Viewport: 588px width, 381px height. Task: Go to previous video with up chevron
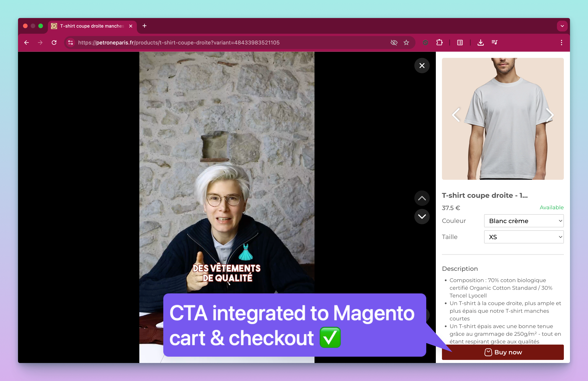422,198
